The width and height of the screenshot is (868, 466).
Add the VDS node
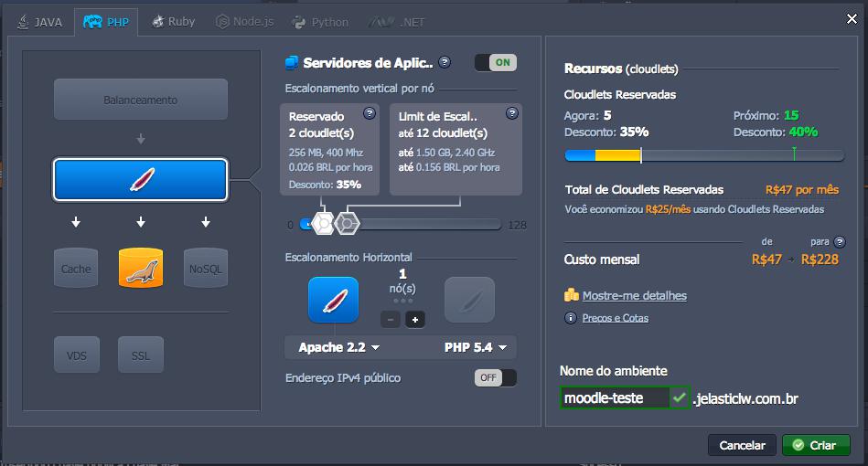tap(76, 355)
